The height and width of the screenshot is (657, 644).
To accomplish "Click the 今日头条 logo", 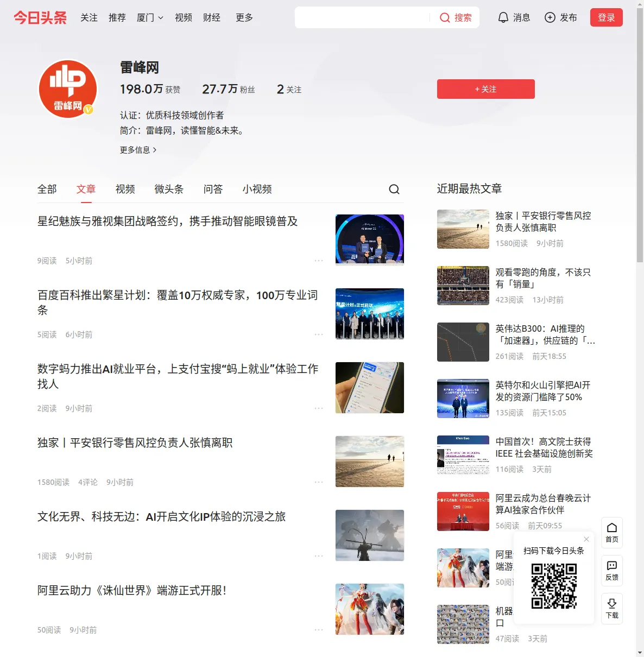I will pyautogui.click(x=40, y=17).
